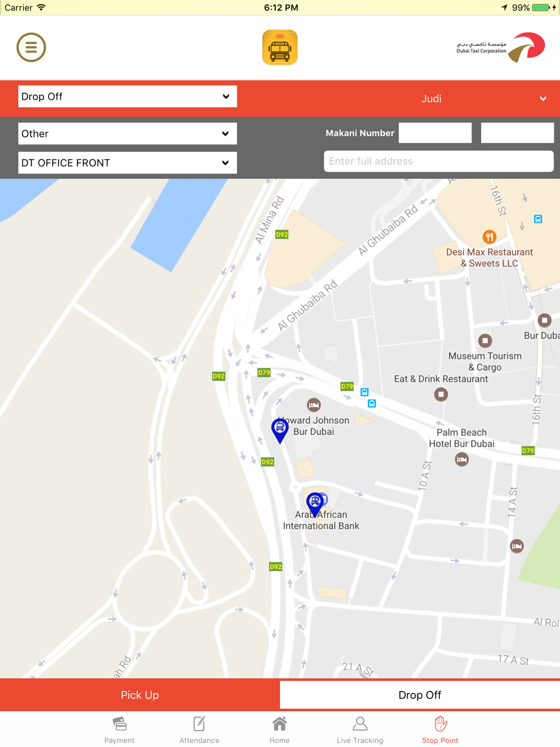Tap the Bur Dubai place marker
This screenshot has height=747, width=560.
tap(544, 321)
